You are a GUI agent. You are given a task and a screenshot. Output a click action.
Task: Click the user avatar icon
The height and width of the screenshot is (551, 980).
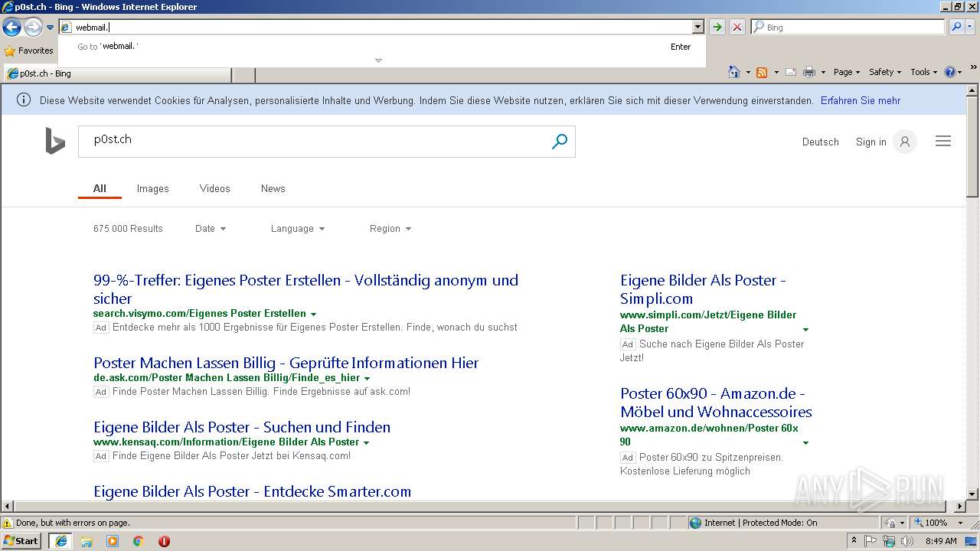tap(905, 142)
